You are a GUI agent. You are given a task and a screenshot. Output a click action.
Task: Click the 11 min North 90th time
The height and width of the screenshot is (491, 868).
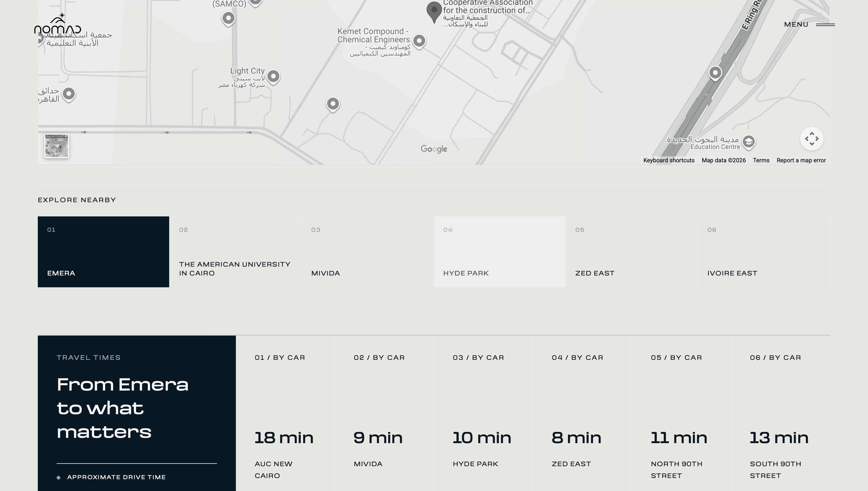click(x=679, y=438)
